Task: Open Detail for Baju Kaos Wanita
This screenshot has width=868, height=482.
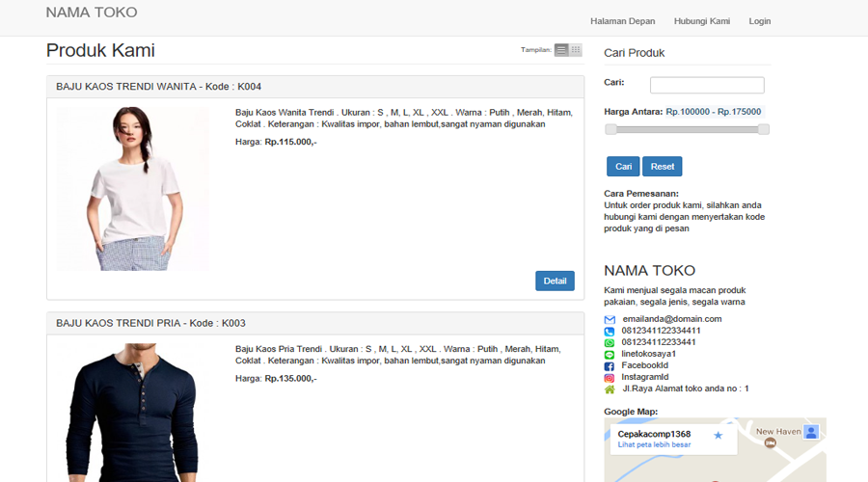Action: [555, 281]
